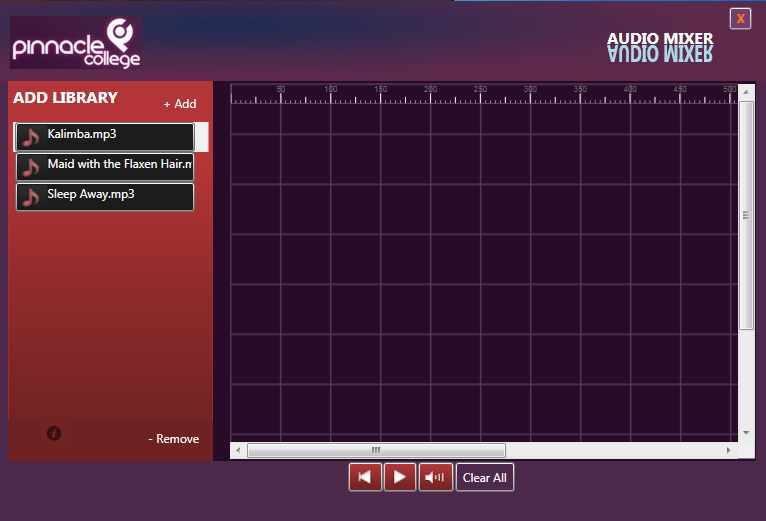Click the ADD LIBRARY heading

point(65,98)
